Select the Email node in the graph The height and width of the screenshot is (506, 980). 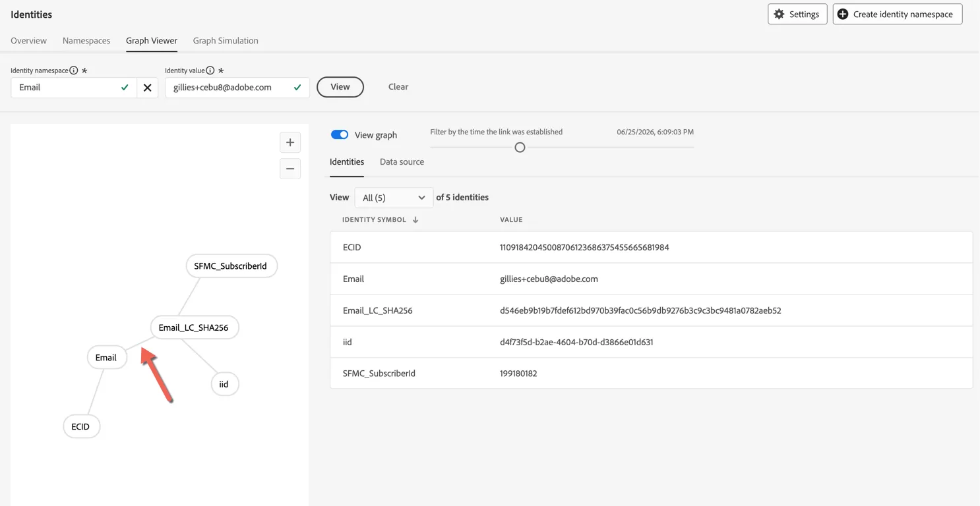(x=106, y=357)
